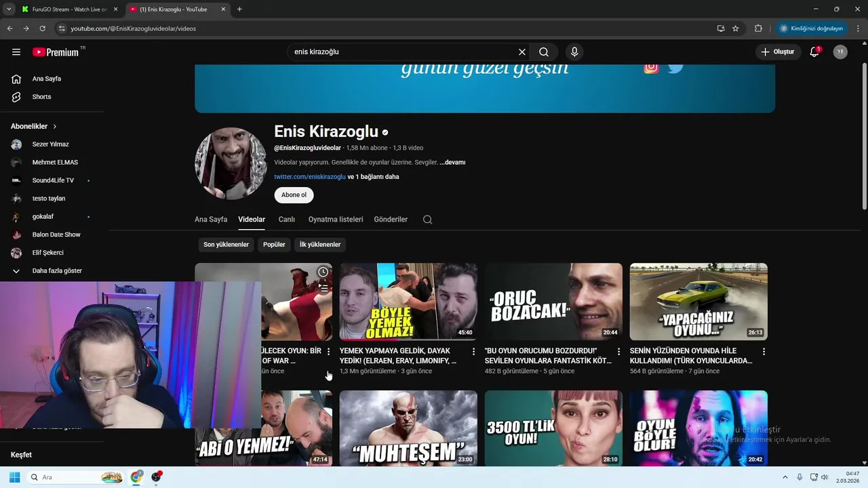Open the account avatar menu

[840, 52]
